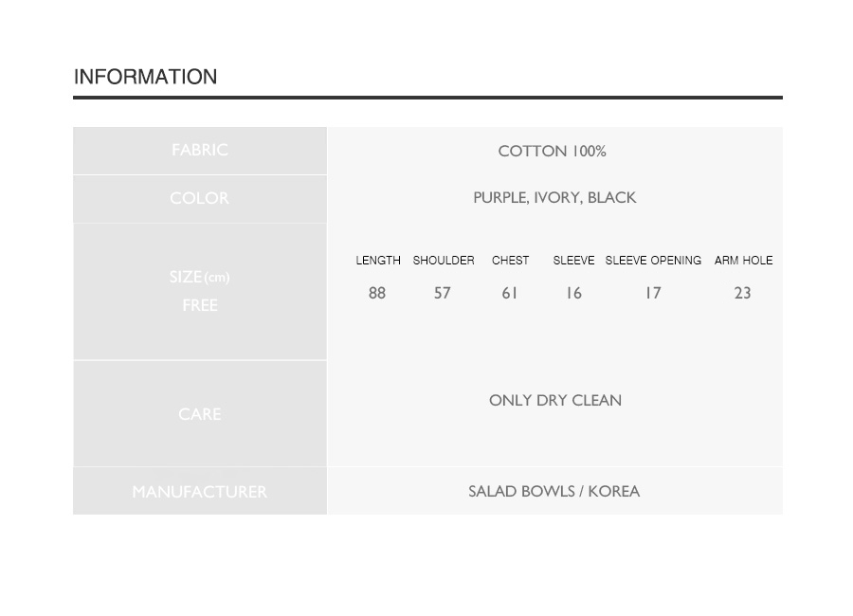
Task: Select the shoulder value 57
Action: click(443, 293)
